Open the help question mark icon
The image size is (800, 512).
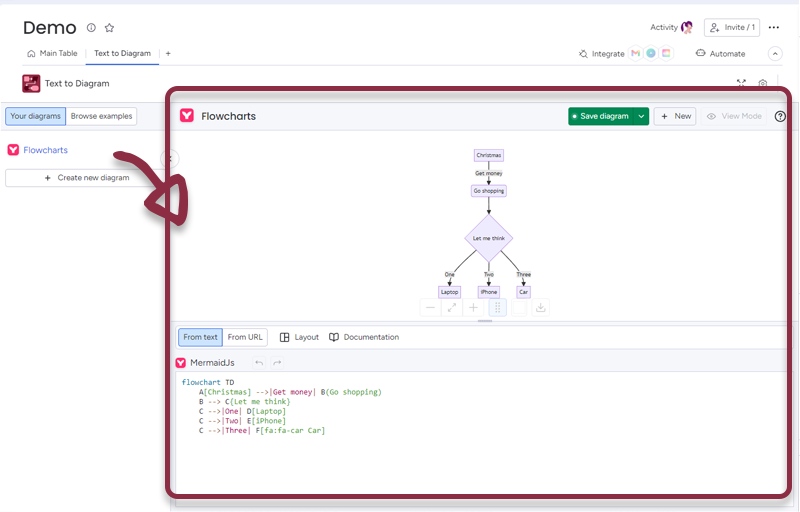point(780,116)
